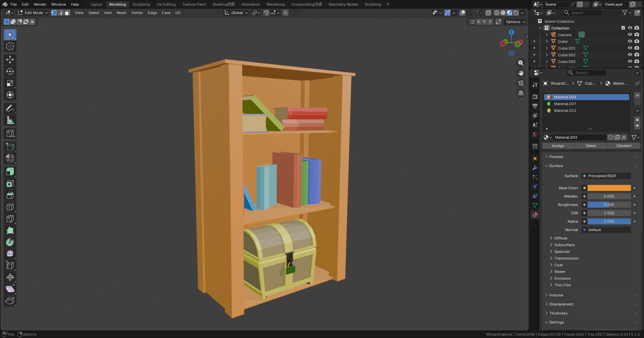
Task: Toggle X-ray display mode
Action: 488,13
